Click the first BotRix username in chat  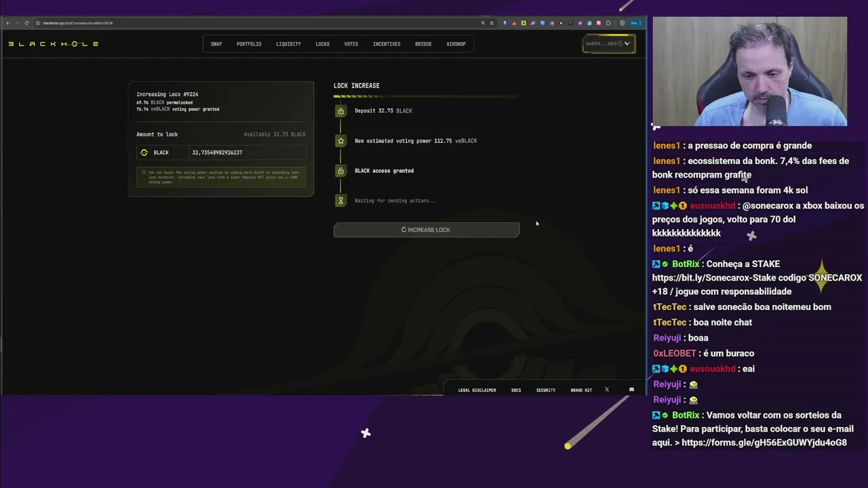(x=686, y=264)
